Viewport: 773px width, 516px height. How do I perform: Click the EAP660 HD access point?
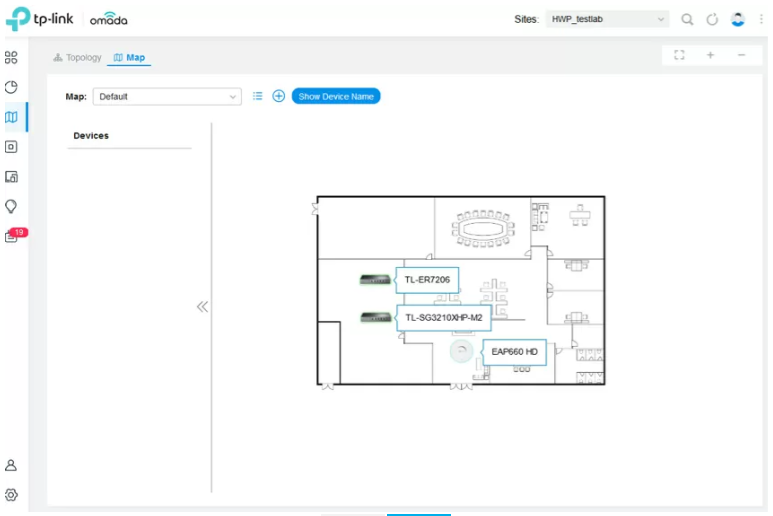(461, 351)
